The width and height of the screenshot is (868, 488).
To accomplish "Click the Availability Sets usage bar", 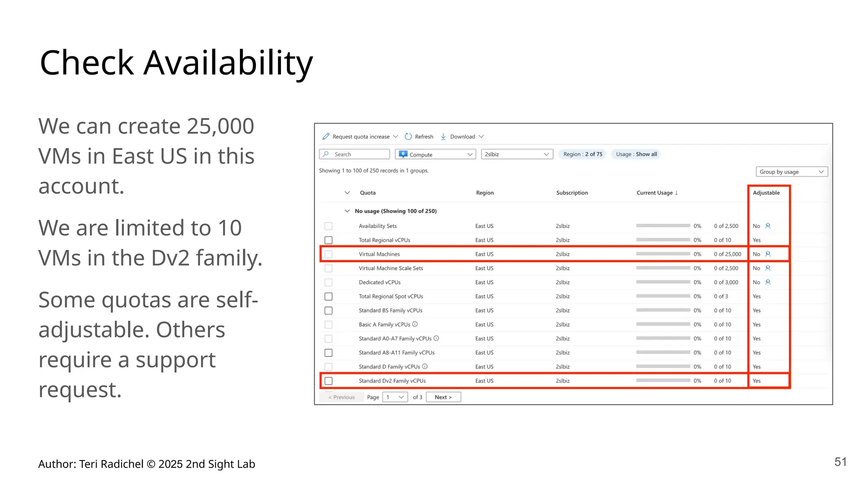I will (663, 226).
